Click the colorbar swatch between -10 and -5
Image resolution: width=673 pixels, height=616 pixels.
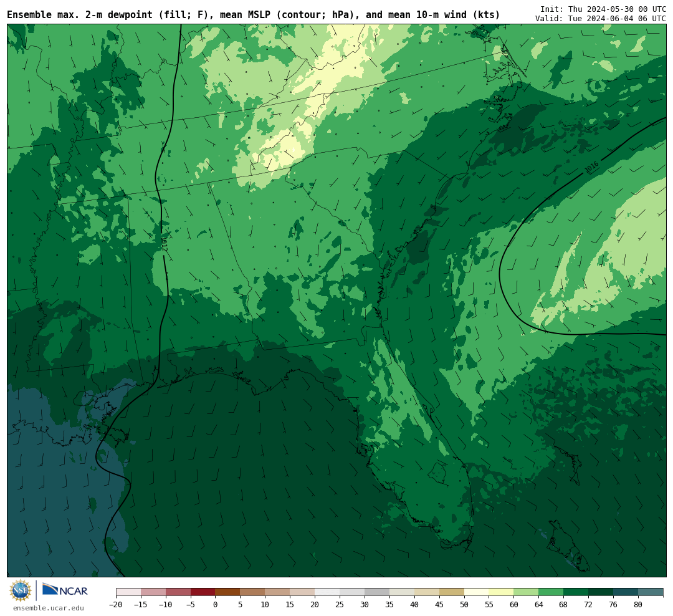(x=178, y=592)
